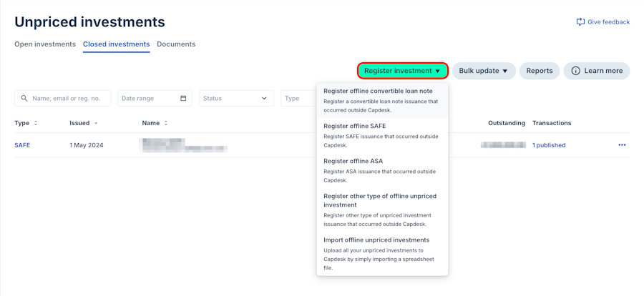Screen dimensions: 644x296
Task: Switch to the Open investments tab
Action: pos(45,44)
